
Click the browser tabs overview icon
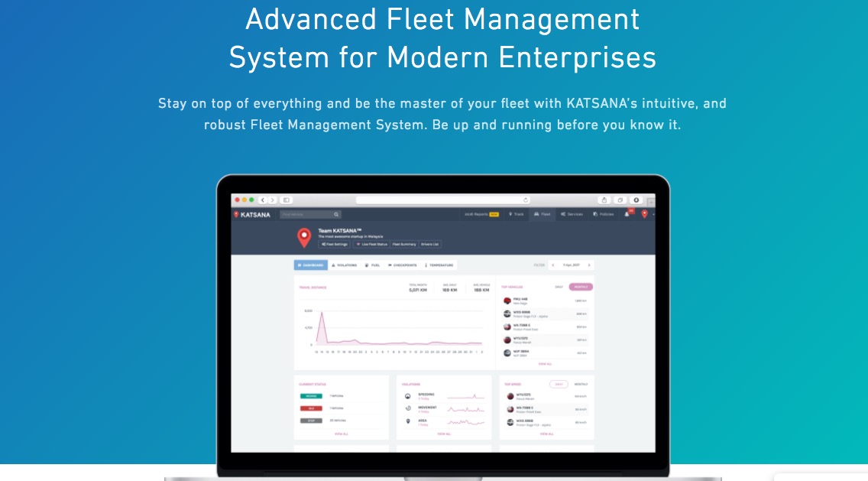coord(620,200)
